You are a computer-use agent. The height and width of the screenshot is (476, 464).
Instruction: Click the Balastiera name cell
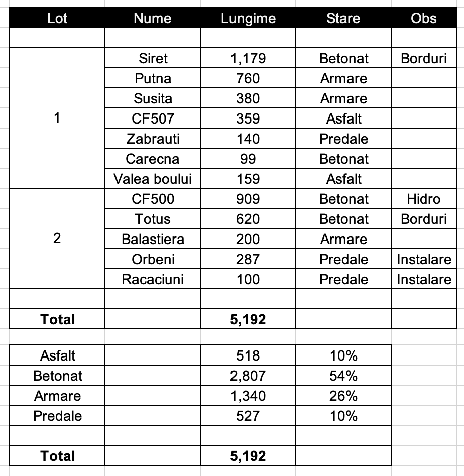(153, 240)
